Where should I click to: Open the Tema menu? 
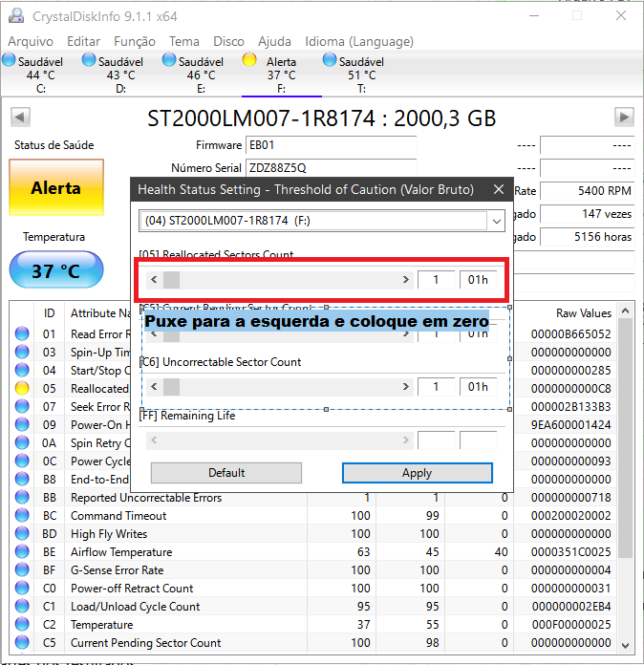pos(184,42)
